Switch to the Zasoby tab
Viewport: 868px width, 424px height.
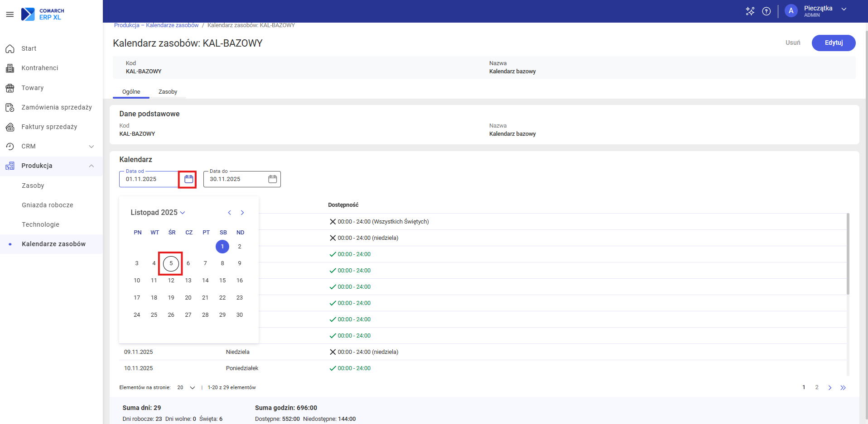click(168, 92)
